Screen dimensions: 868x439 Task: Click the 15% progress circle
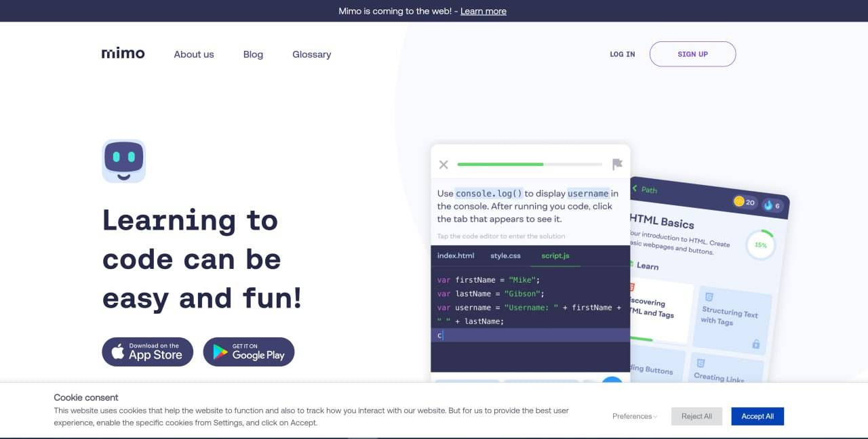tap(760, 245)
